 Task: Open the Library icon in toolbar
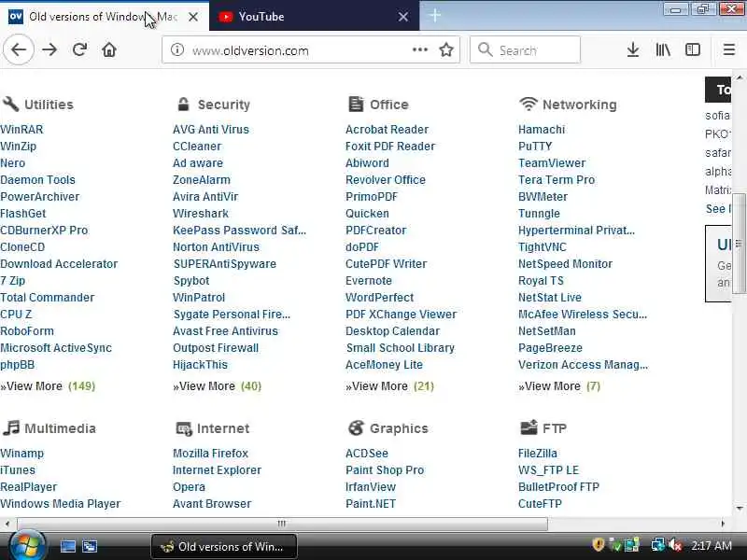tap(663, 49)
